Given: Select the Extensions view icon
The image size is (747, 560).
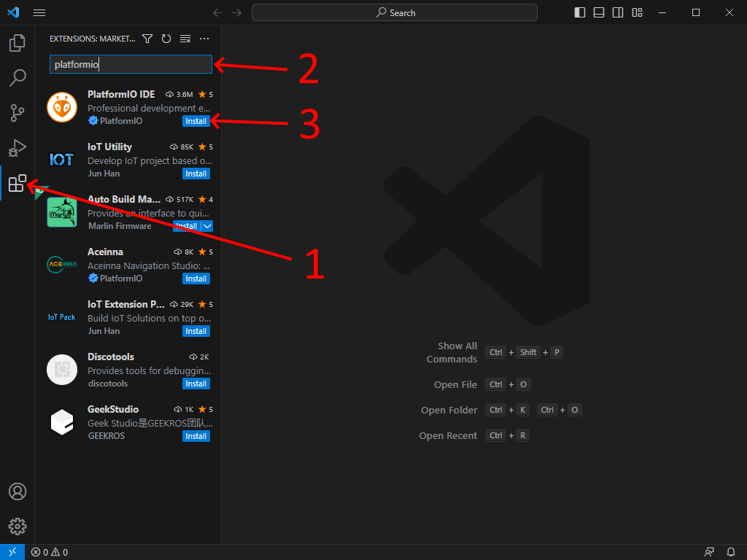Looking at the screenshot, I should coord(18,183).
